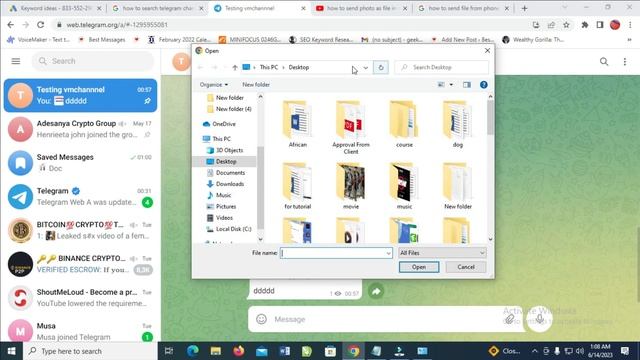The height and width of the screenshot is (360, 640).
Task: Change view with the view icon
Action: [441, 84]
